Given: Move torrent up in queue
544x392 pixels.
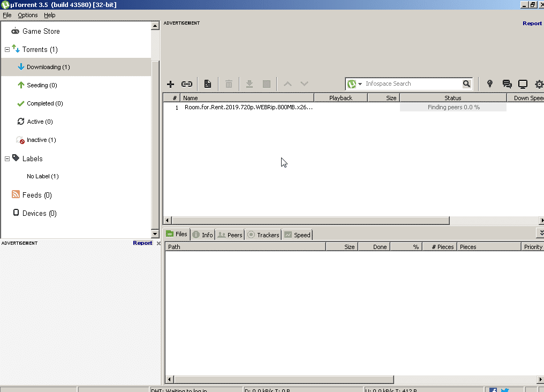Looking at the screenshot, I should (288, 84).
